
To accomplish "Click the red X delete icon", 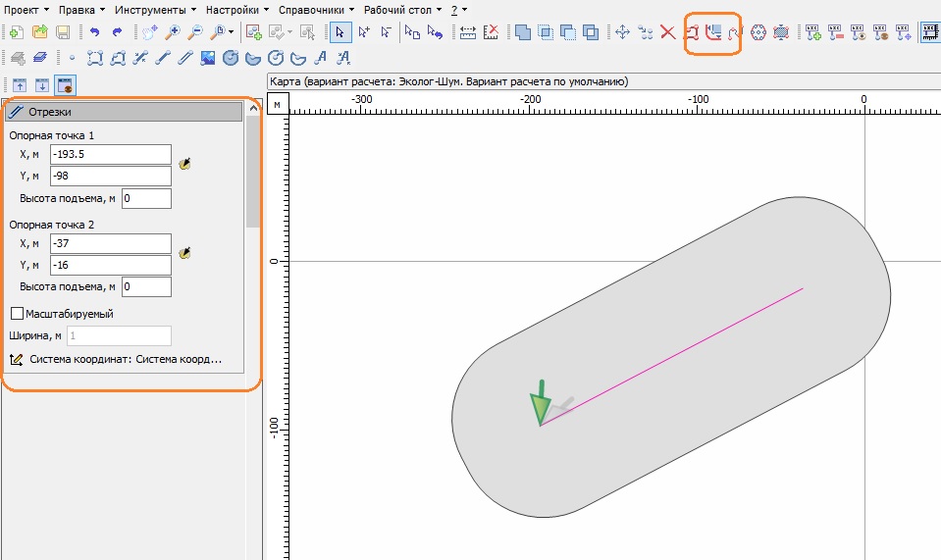I will coord(668,32).
